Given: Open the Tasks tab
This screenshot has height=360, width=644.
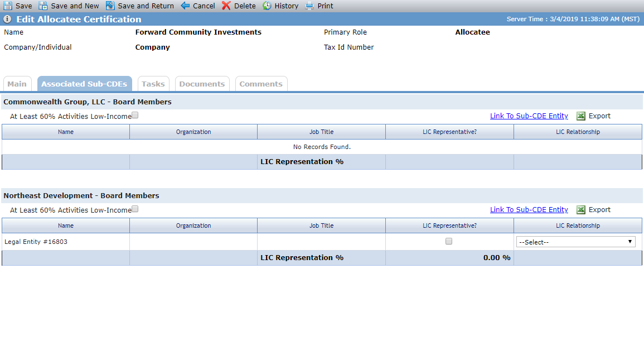Looking at the screenshot, I should coord(153,84).
